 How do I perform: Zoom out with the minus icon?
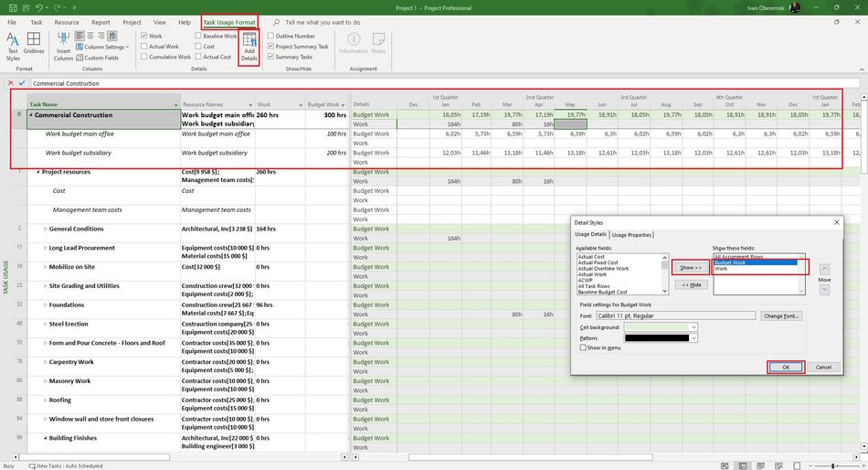[810, 465]
